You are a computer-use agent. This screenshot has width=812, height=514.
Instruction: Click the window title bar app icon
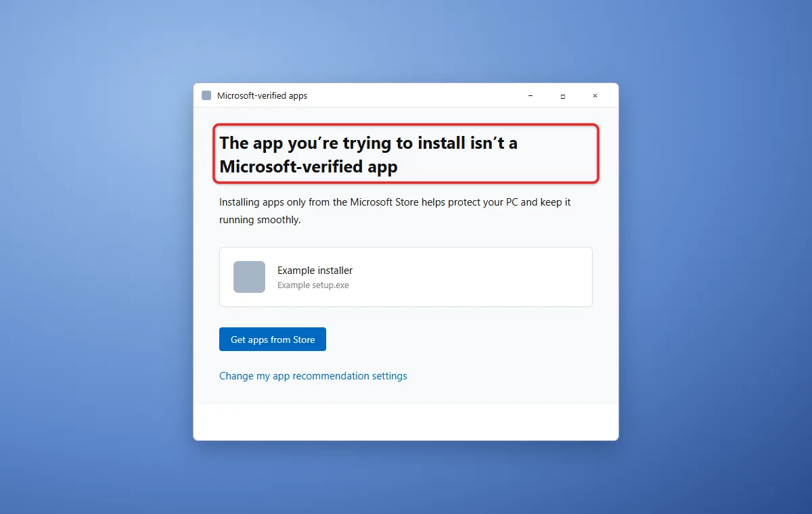[206, 95]
